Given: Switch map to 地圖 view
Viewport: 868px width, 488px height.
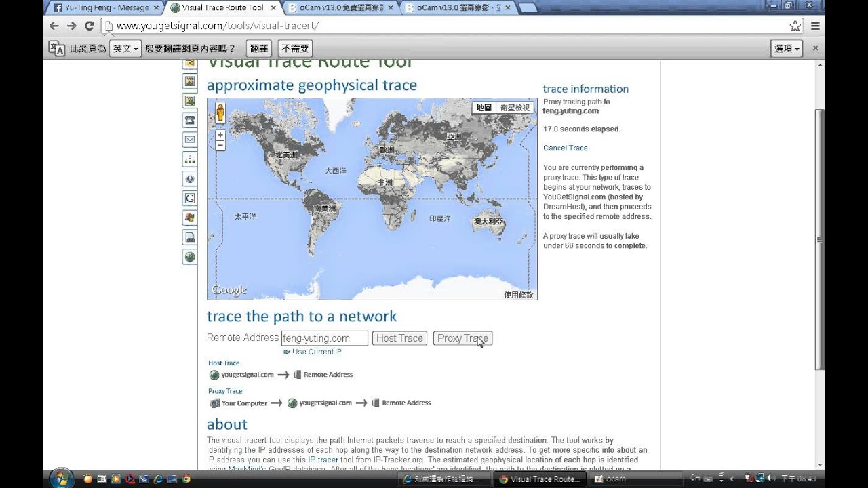Looking at the screenshot, I should click(484, 107).
